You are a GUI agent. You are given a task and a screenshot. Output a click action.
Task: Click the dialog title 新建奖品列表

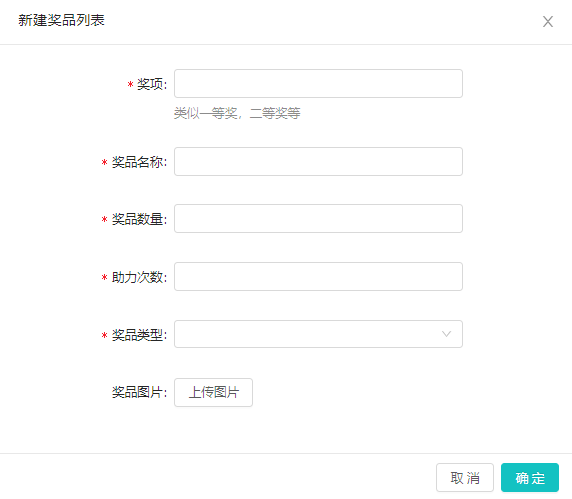(x=61, y=20)
